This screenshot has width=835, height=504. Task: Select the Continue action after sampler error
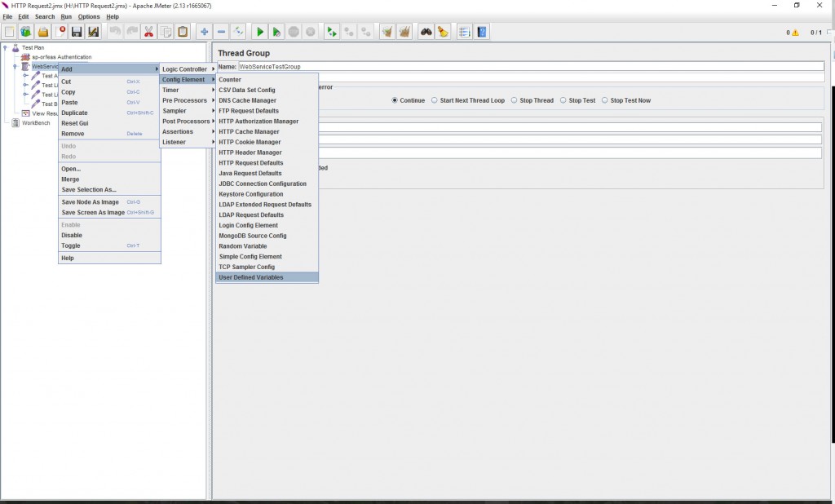(396, 100)
